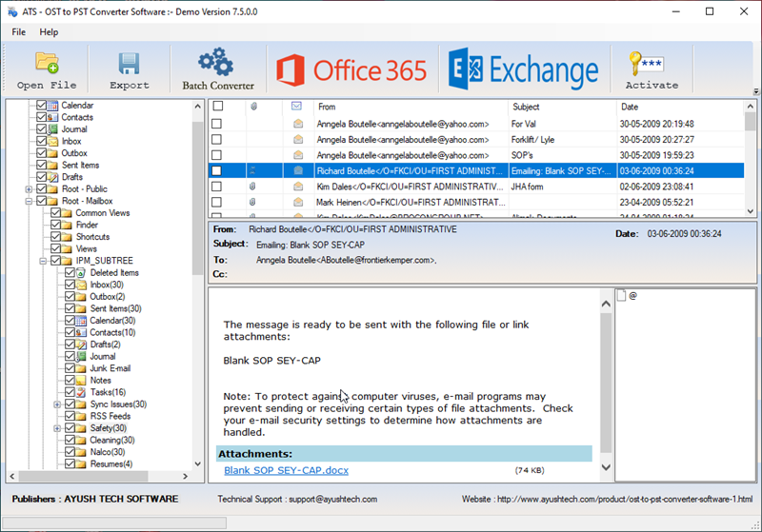Click the envelope icon column header
The image size is (762, 532).
point(297,107)
